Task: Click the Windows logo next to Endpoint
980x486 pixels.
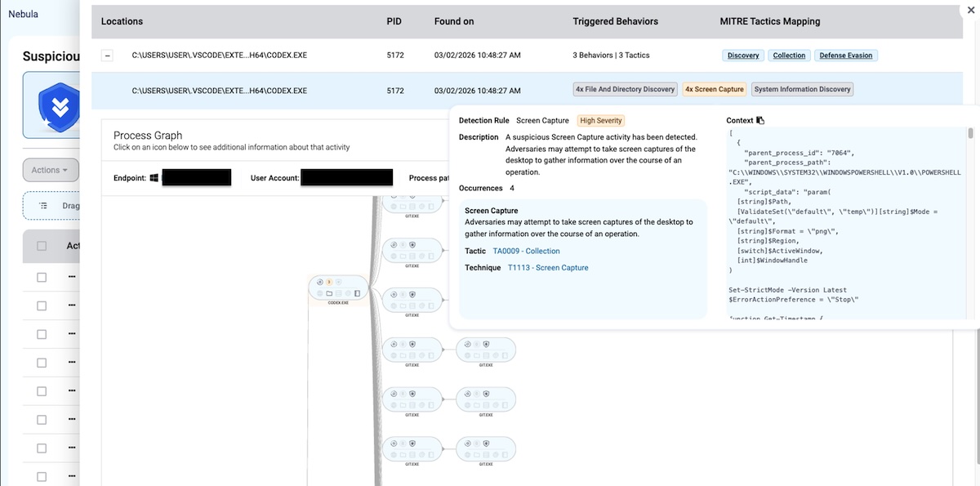Action: coord(154,178)
